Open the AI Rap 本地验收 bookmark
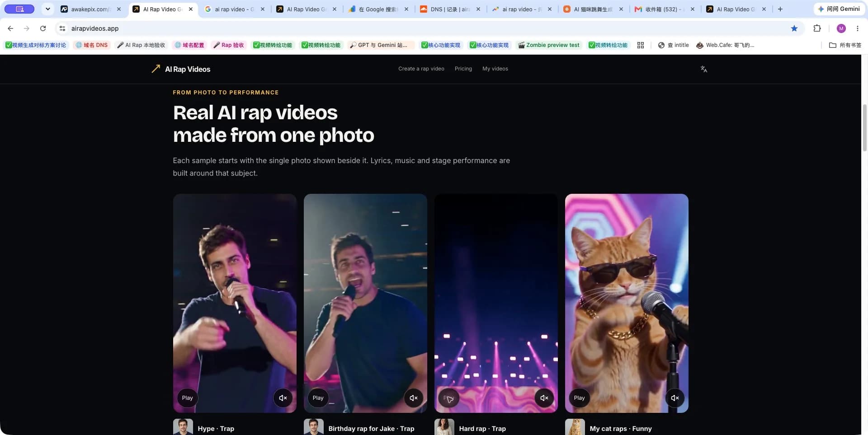Screen dimensions: 868x435 click(x=141, y=45)
